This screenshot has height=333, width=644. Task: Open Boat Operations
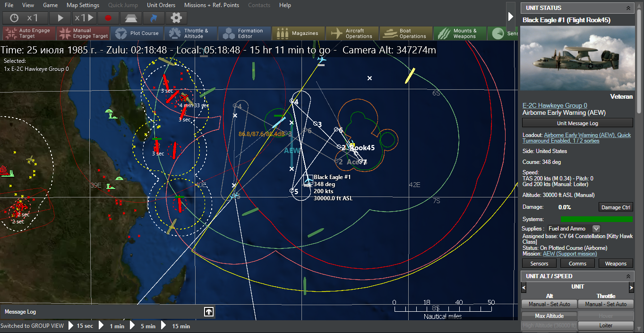(x=406, y=34)
